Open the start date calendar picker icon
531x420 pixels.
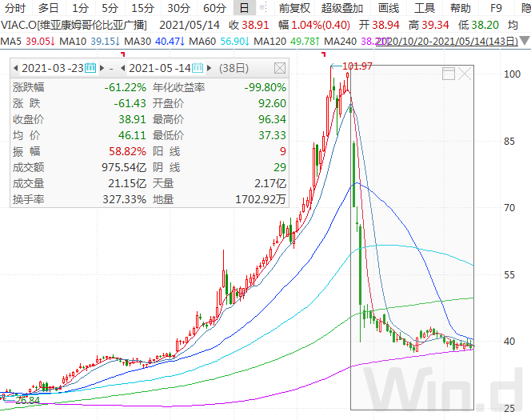[x=90, y=68]
